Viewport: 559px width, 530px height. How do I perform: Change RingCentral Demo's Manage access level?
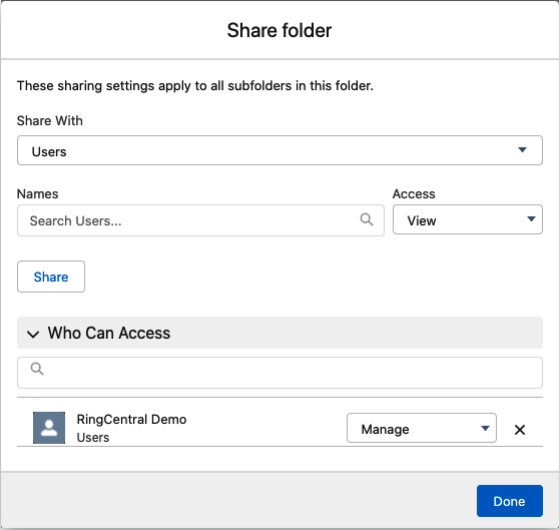[x=421, y=428]
